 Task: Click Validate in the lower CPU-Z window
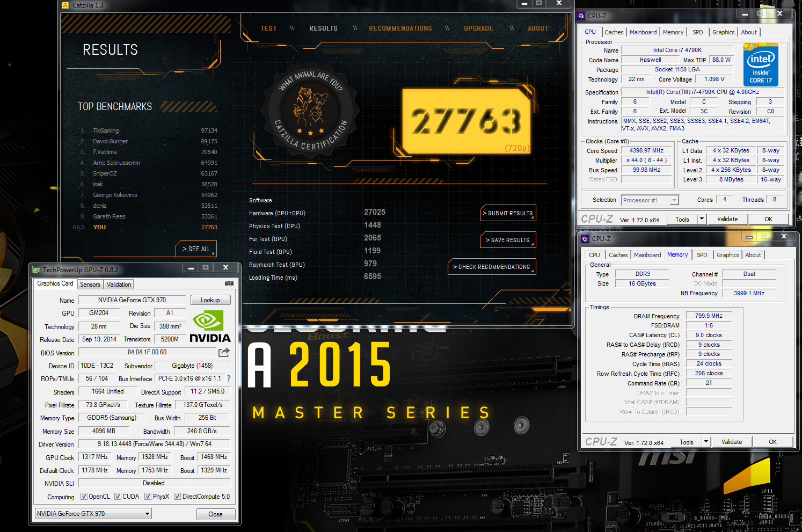732,442
